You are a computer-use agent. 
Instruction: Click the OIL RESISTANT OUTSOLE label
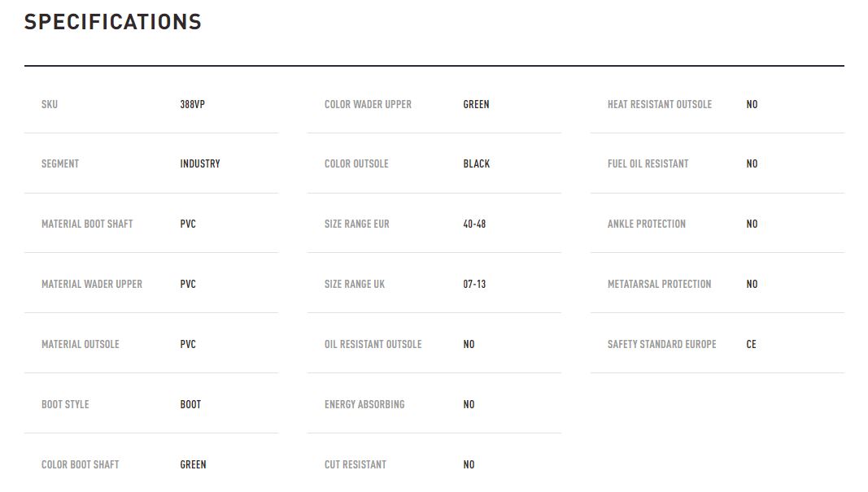(373, 344)
